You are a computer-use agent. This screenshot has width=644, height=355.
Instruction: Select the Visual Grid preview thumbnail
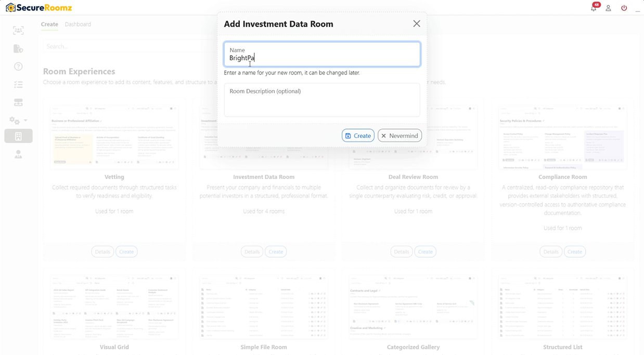(114, 307)
